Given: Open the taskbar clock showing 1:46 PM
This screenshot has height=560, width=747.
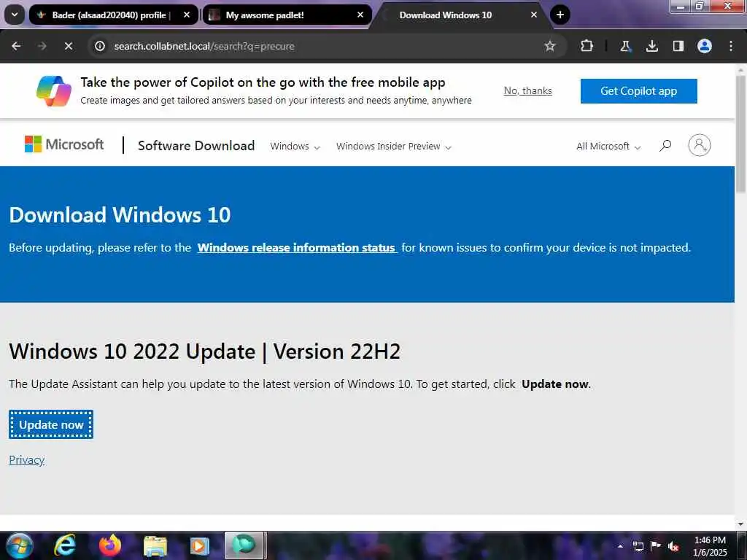Looking at the screenshot, I should pyautogui.click(x=710, y=546).
